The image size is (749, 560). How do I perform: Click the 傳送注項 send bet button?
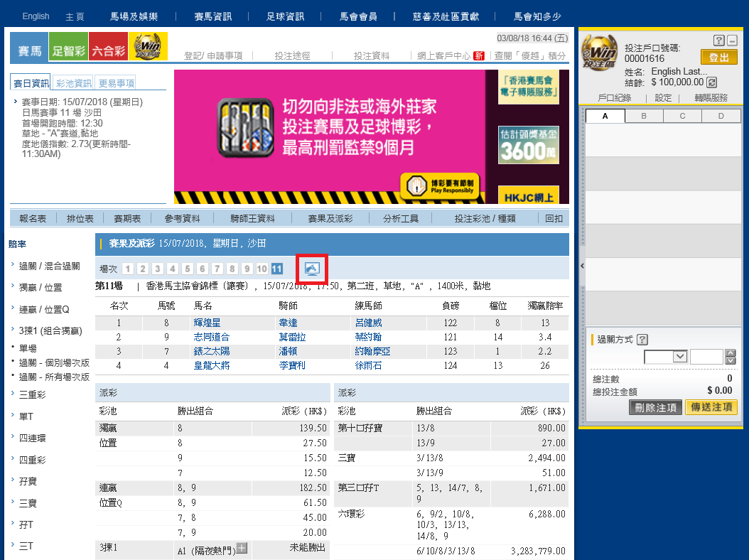711,407
